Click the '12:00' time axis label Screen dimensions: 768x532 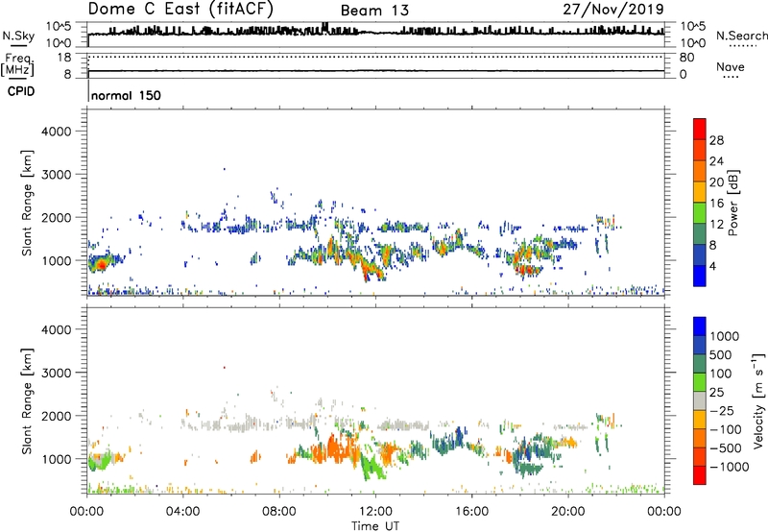pos(375,512)
